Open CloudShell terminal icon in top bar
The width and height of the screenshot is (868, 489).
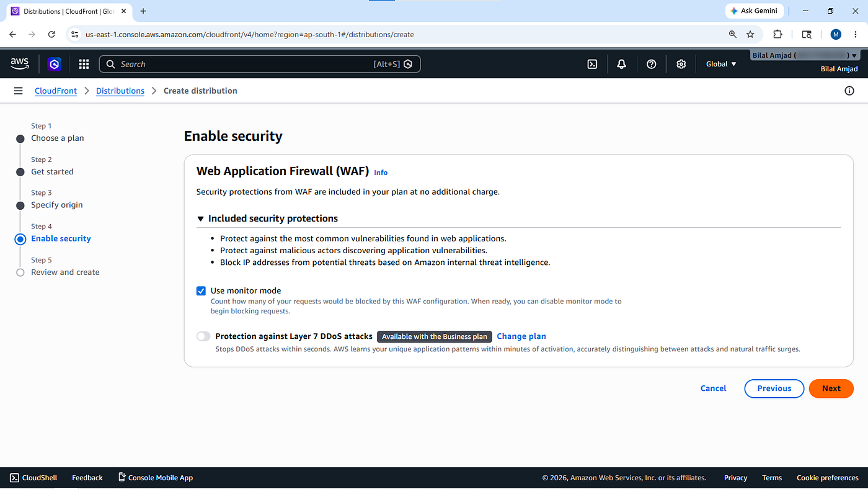(592, 64)
